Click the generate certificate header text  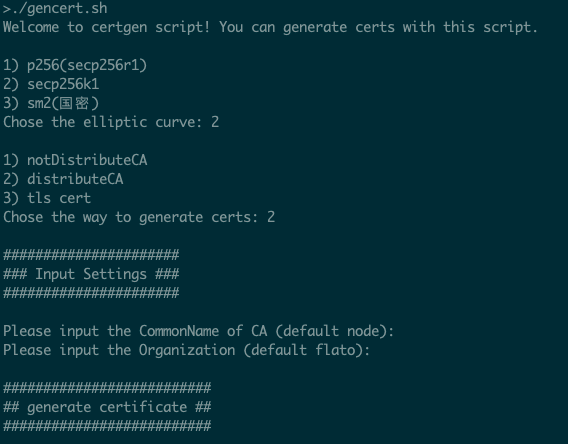click(x=107, y=407)
